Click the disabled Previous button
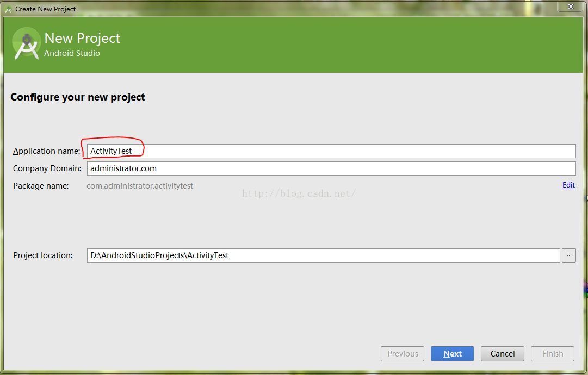This screenshot has height=375, width=588. (x=403, y=354)
